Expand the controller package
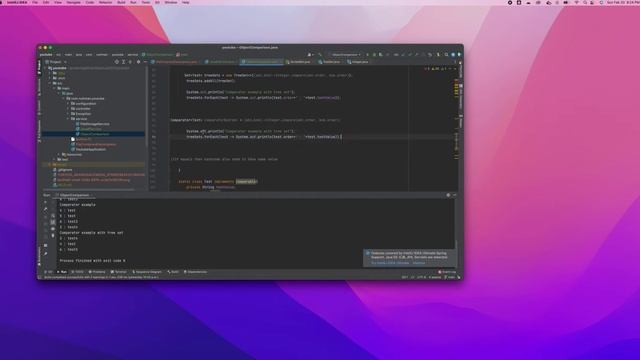The height and width of the screenshot is (360, 640). coord(68,109)
